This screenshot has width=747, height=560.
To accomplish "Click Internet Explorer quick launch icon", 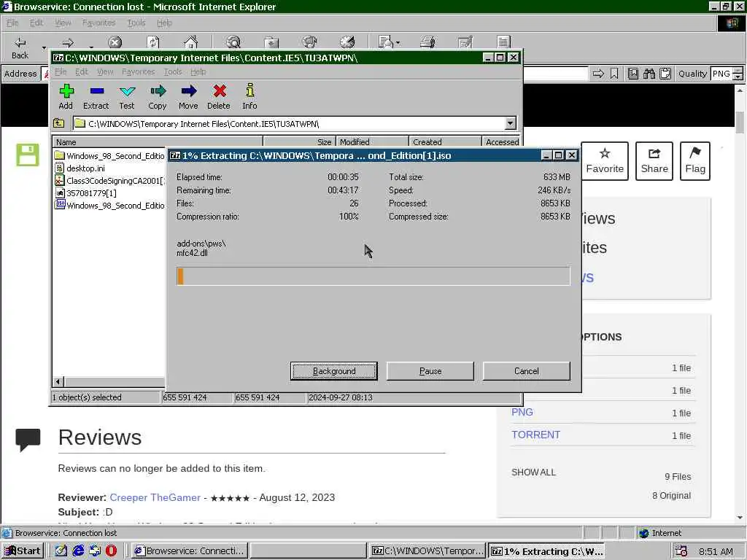I will pos(78,551).
